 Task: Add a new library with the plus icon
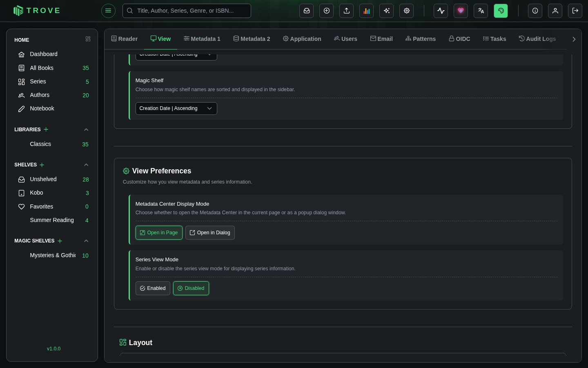[x=46, y=129]
